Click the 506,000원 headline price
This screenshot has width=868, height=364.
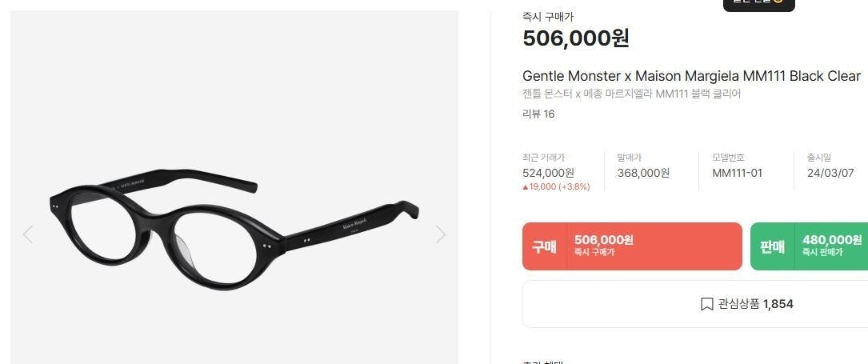click(576, 38)
